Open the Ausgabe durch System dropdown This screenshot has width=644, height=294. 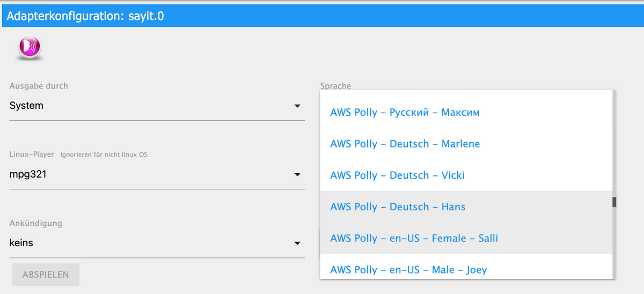pos(150,106)
